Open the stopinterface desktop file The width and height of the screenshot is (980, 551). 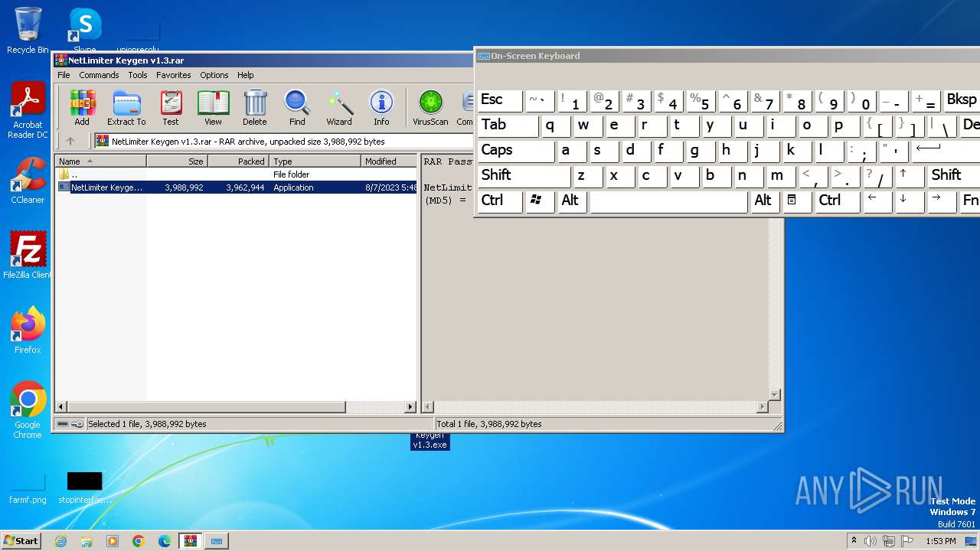point(84,488)
